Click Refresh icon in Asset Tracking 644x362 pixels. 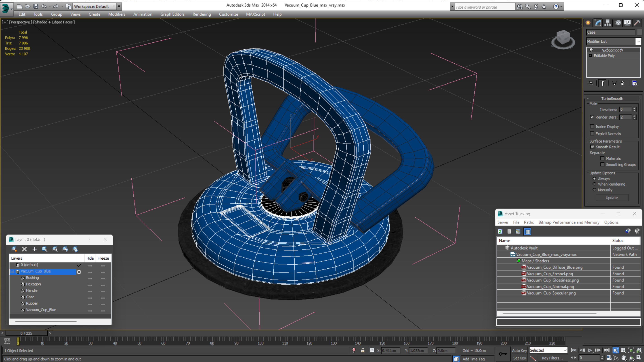(x=500, y=231)
